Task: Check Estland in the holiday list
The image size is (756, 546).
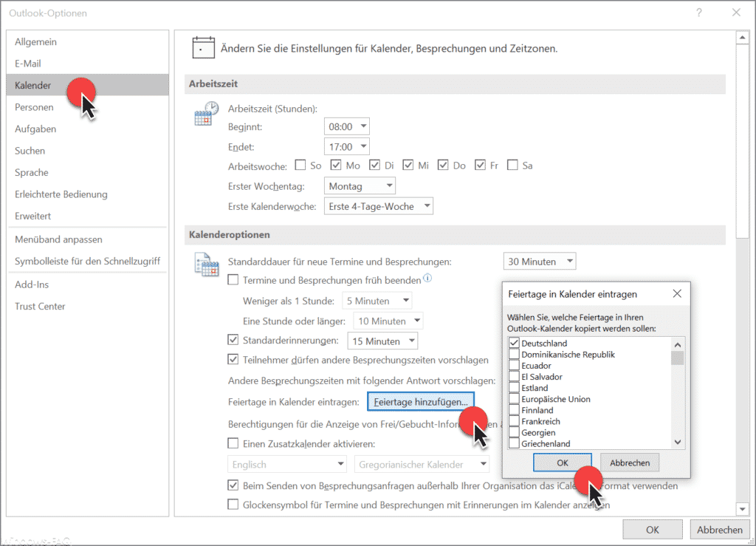Action: tap(514, 387)
